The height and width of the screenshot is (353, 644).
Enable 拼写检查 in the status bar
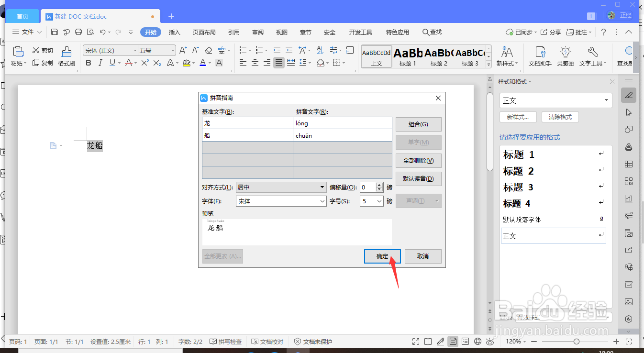point(225,342)
